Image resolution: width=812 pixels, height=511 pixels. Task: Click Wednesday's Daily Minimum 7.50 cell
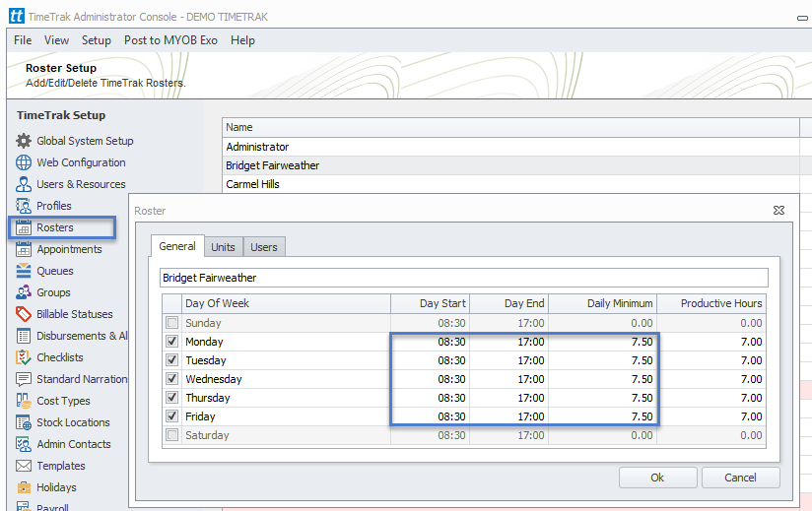[x=603, y=379]
